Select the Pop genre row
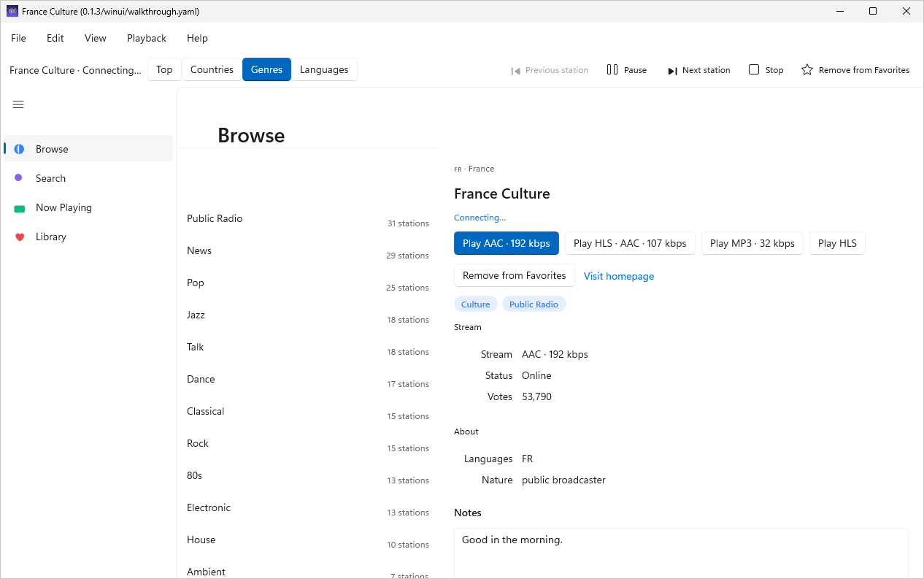The height and width of the screenshot is (579, 924). (x=308, y=283)
